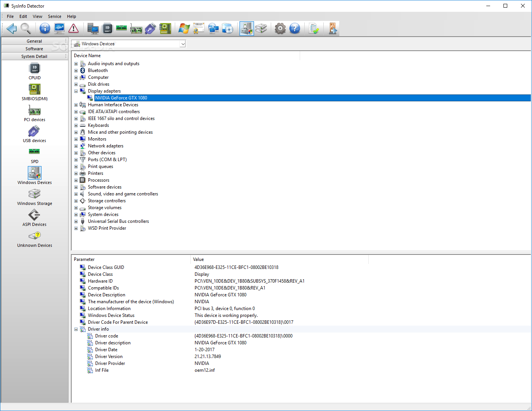Screen dimensions: 532x411
Task: Expand the Processors tree node
Action: click(76, 180)
